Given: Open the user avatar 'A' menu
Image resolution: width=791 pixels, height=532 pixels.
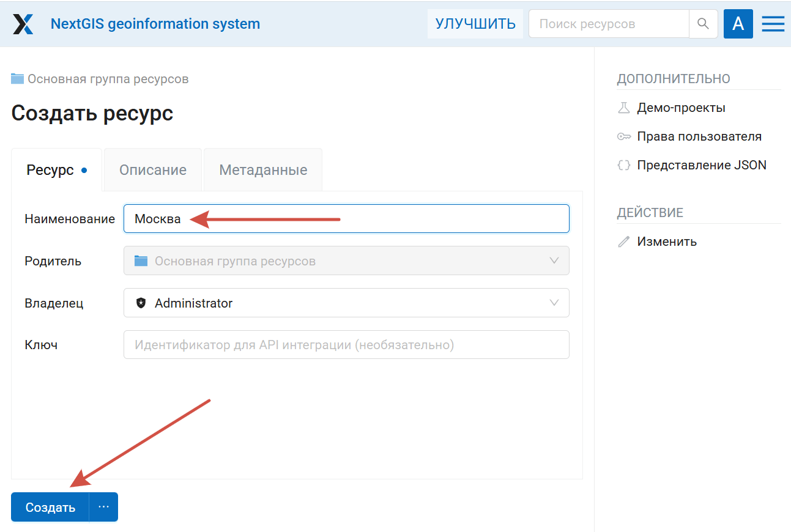Looking at the screenshot, I should [x=738, y=24].
